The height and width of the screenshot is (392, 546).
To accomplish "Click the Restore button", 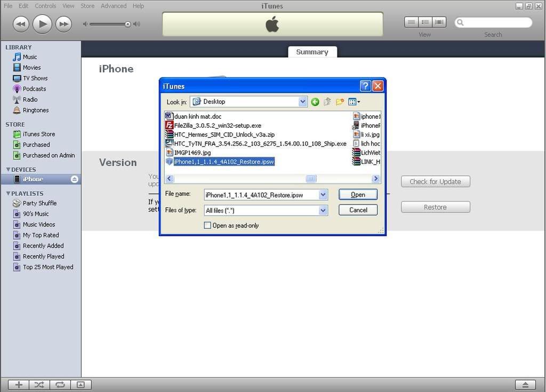I will pyautogui.click(x=435, y=207).
